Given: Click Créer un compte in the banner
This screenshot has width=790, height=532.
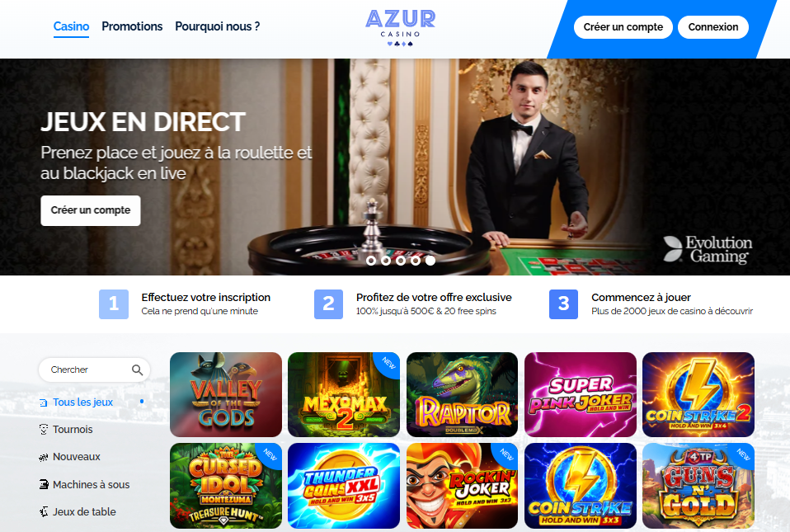Looking at the screenshot, I should [x=91, y=210].
